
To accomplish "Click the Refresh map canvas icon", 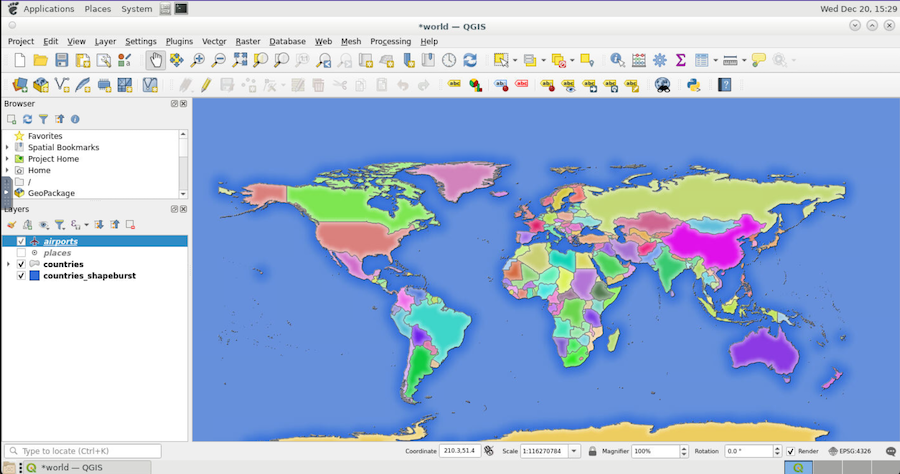I will (470, 60).
